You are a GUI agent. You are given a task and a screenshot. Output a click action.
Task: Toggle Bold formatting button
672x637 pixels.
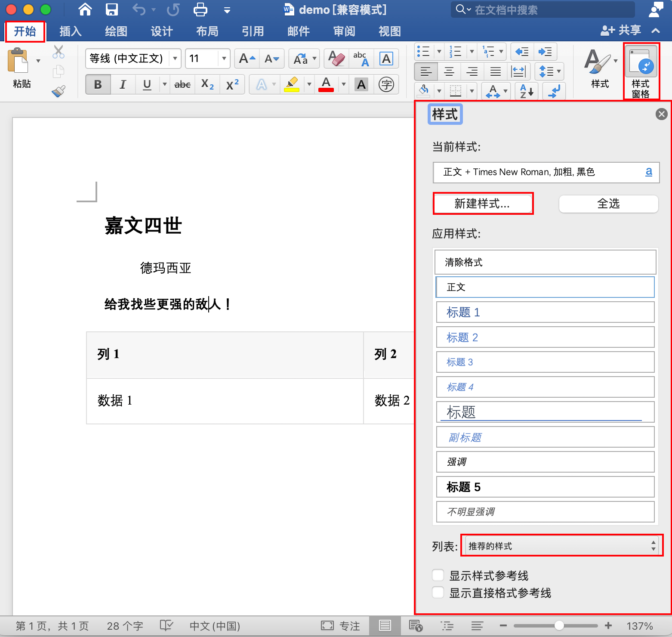98,84
